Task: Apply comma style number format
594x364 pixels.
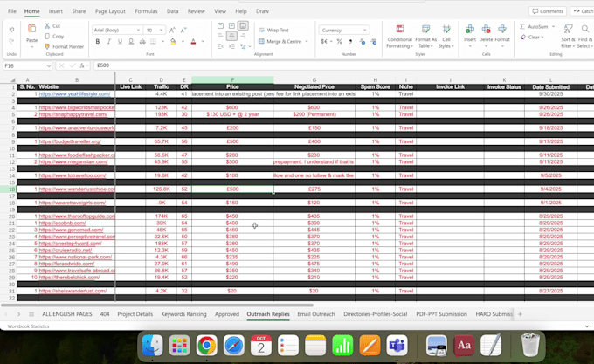Action: 350,42
